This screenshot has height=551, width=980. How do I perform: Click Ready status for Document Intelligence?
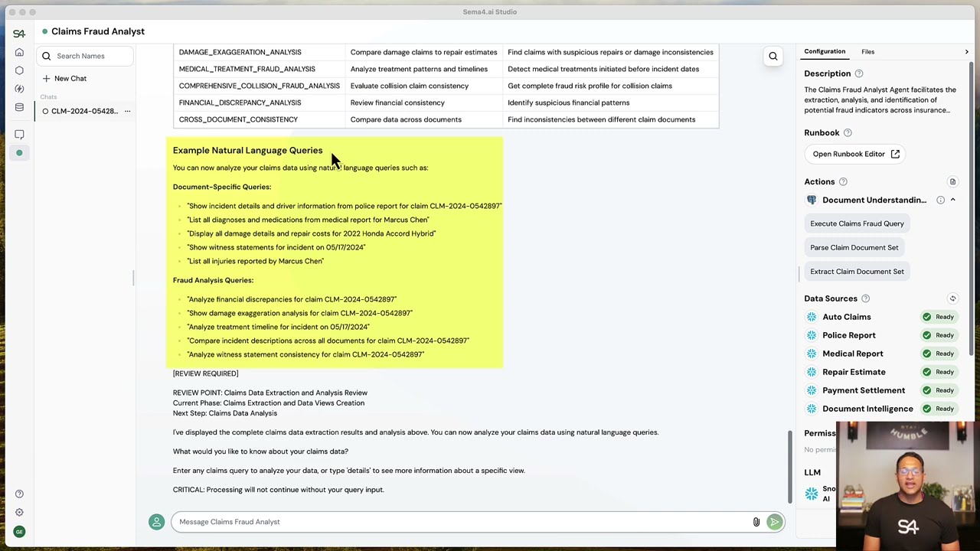938,409
